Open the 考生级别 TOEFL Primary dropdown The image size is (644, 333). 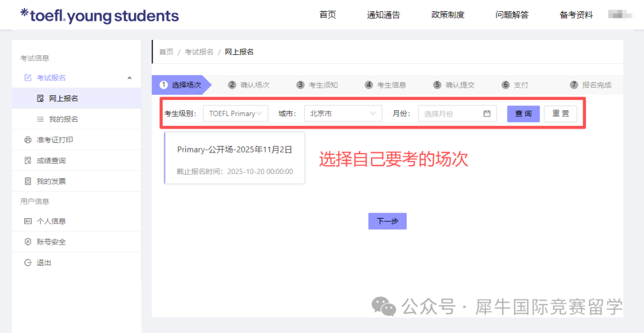(x=236, y=114)
